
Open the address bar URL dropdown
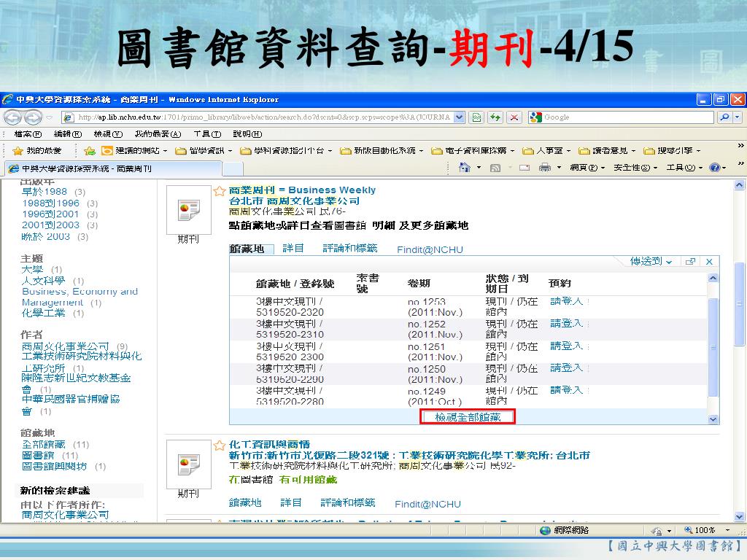(460, 117)
